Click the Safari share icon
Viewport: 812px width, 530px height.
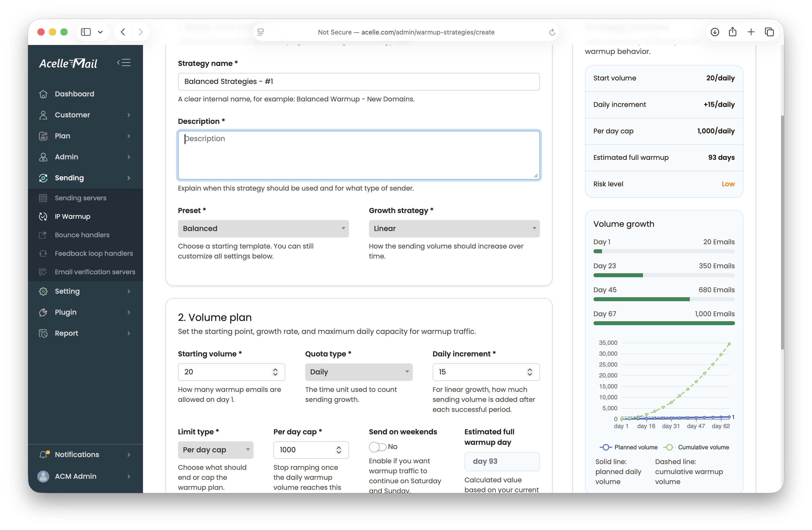(733, 32)
